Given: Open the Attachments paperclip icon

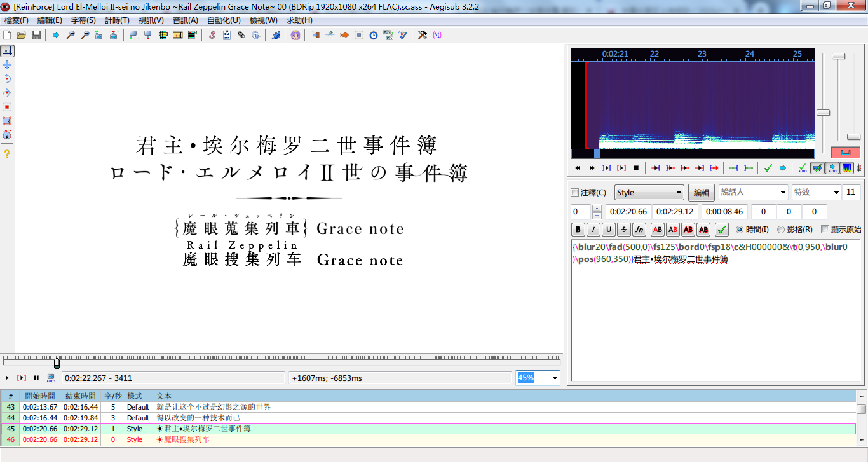Looking at the screenshot, I should (x=241, y=35).
